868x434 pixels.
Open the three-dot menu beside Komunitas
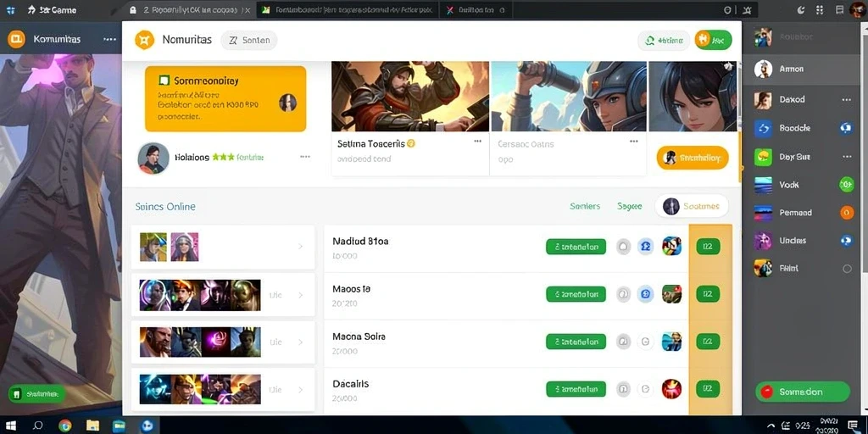click(109, 39)
